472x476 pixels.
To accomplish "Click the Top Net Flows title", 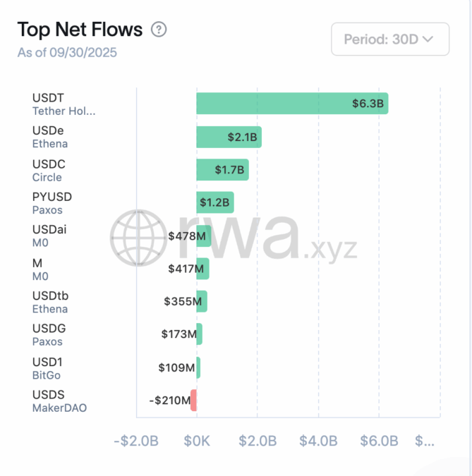I will tap(80, 30).
